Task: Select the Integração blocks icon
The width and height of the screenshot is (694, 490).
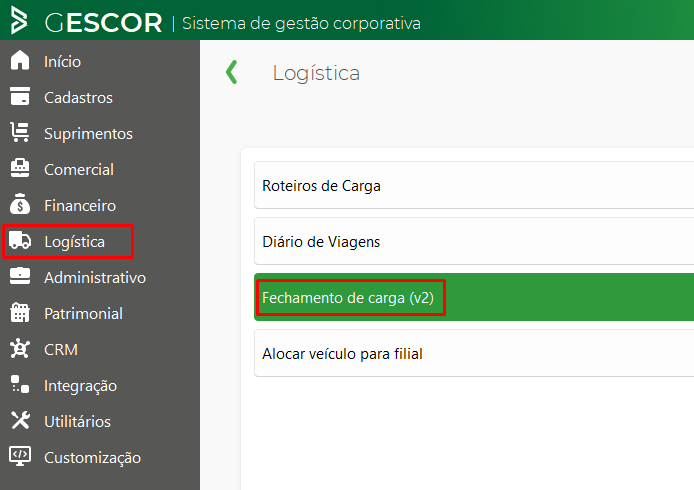Action: pos(20,384)
